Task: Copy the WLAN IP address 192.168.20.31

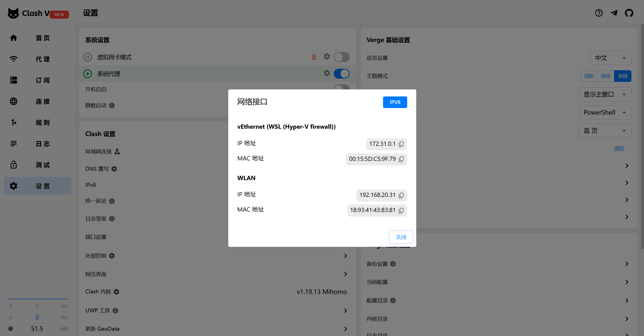Action: tap(401, 195)
